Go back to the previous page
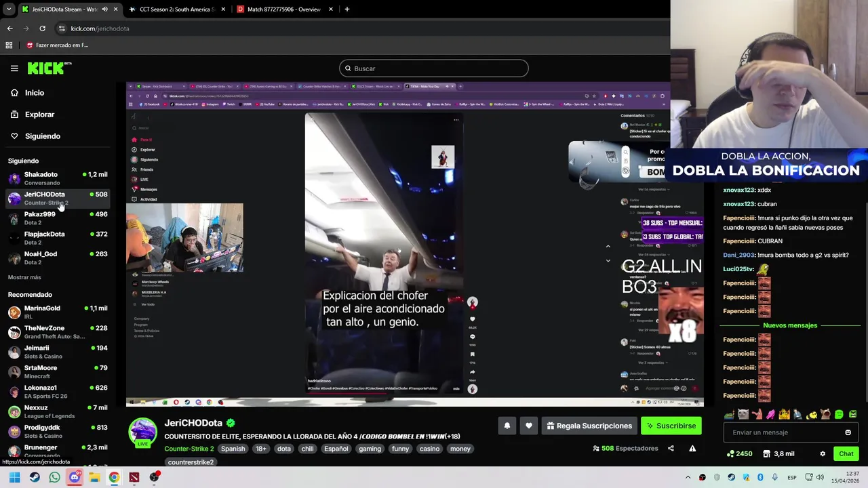The width and height of the screenshot is (868, 488). pyautogui.click(x=9, y=28)
